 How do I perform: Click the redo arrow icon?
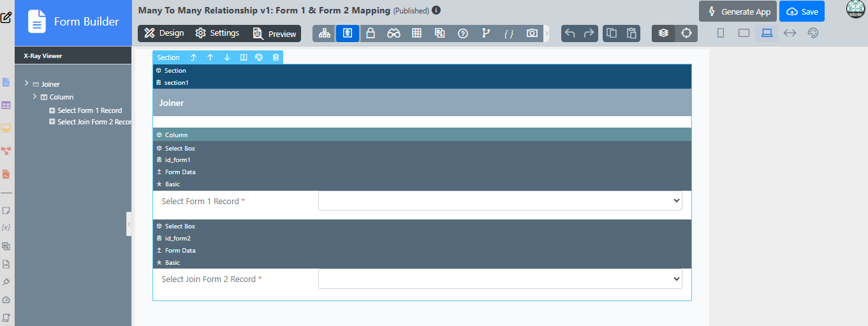pos(589,33)
